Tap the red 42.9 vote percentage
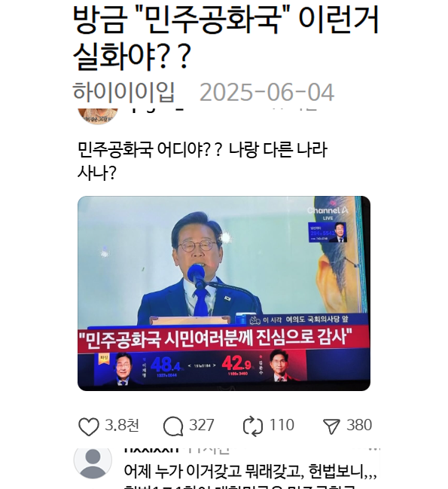Viewport: 448px width, 489px height. click(236, 363)
